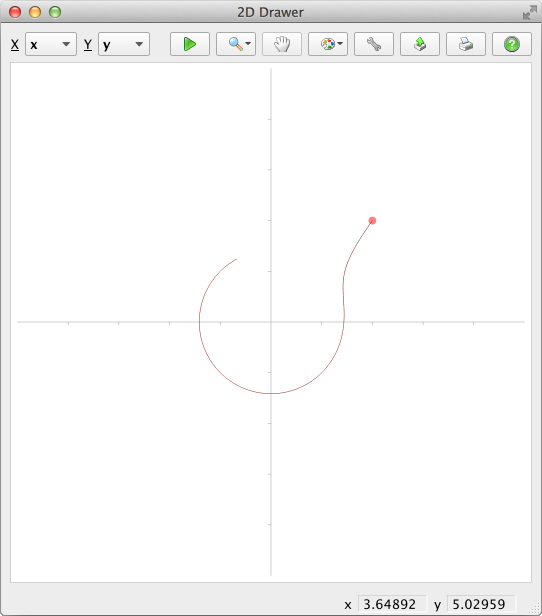Click the x coordinate value field
Viewport: 542px width, 616px height.
click(x=392, y=604)
